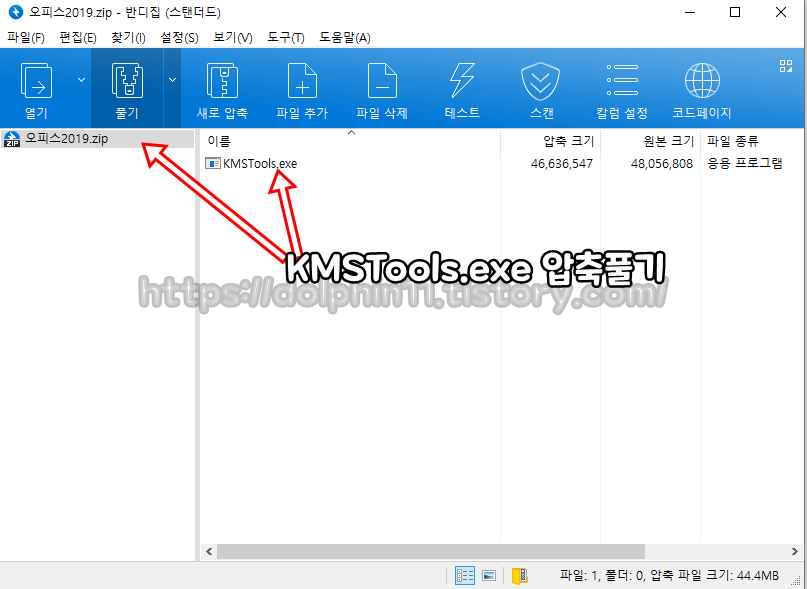Click the 스캔 shield icon

tap(540, 81)
